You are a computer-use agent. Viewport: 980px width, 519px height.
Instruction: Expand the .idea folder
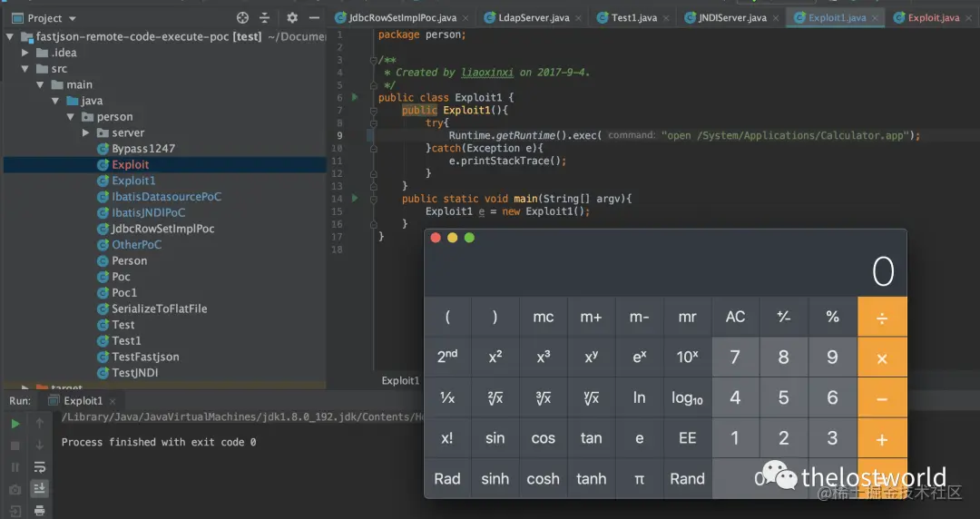[25, 54]
